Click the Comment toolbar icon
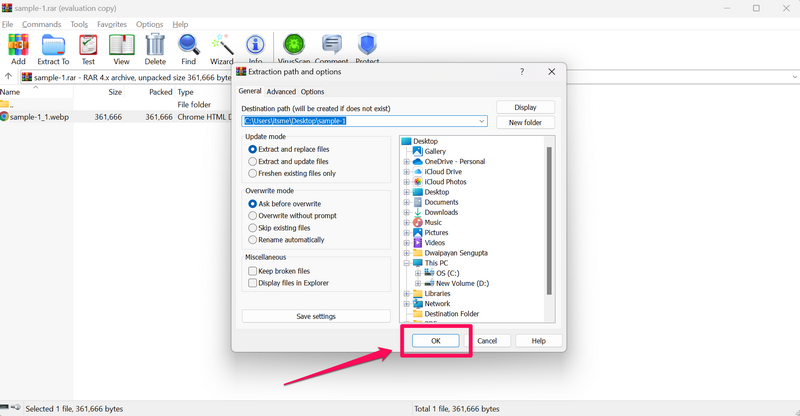Screen dimensions: 800x416 click(332, 45)
